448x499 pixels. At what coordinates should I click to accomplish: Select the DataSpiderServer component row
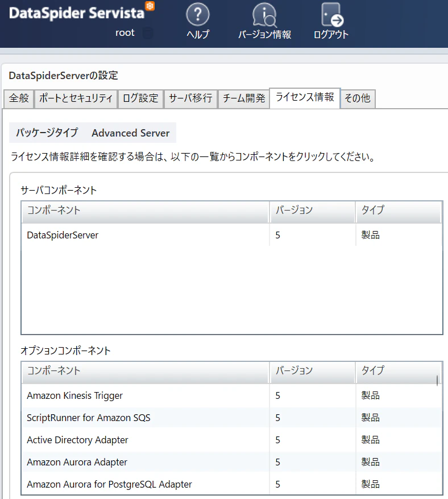[232, 235]
